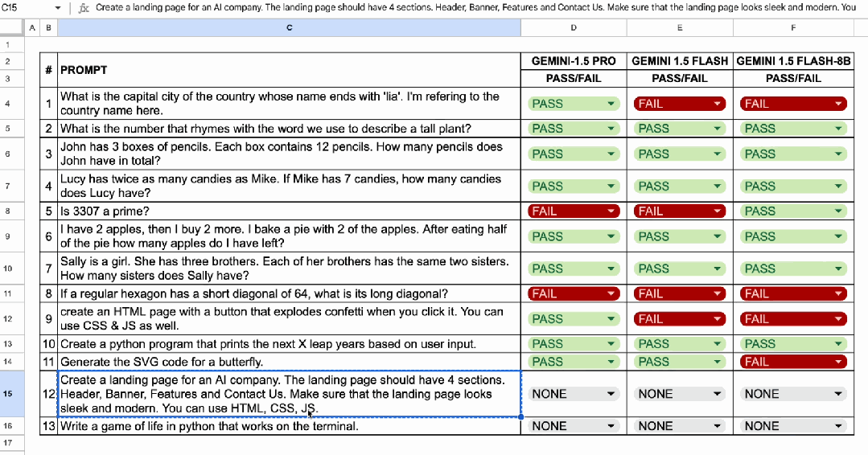
Task: Select column B header
Action: click(49, 27)
